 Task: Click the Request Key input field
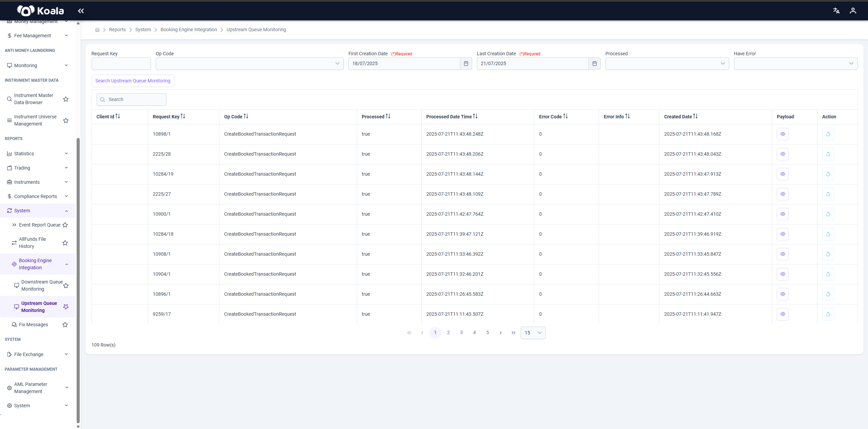[121, 64]
